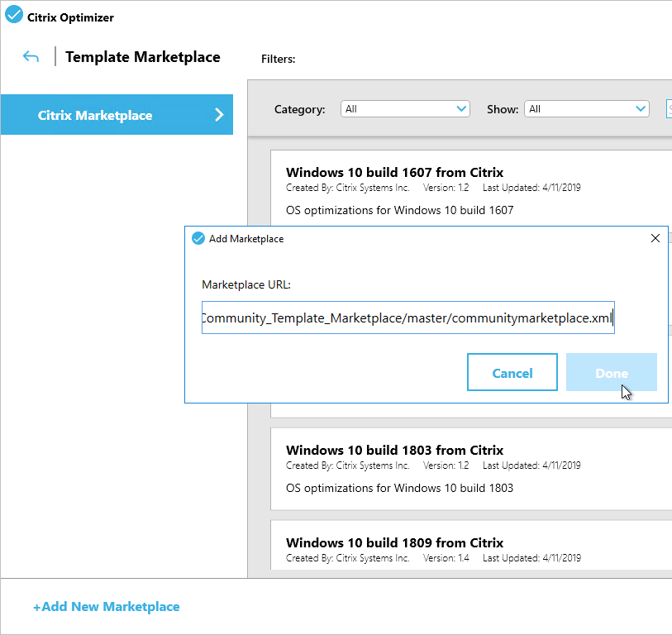Screen dimensions: 672x635
Task: Click the Citrix Marketplace chevron arrow
Action: (219, 114)
